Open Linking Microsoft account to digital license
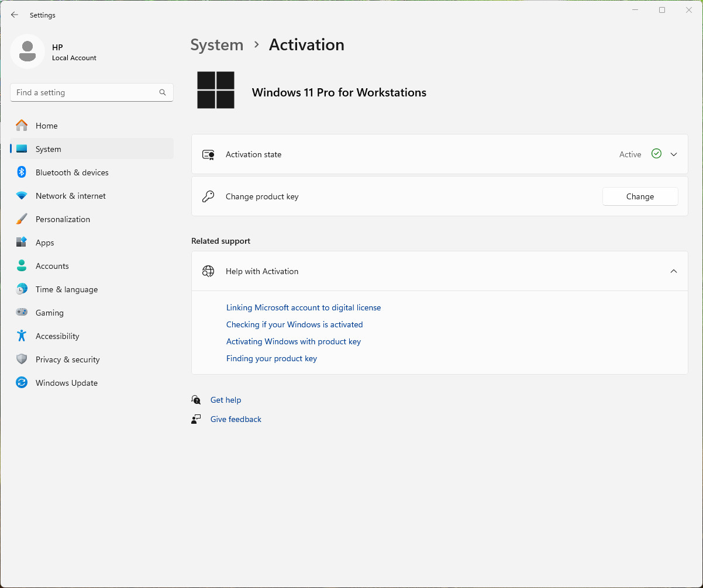Screen dimensions: 703x588 pos(304,307)
